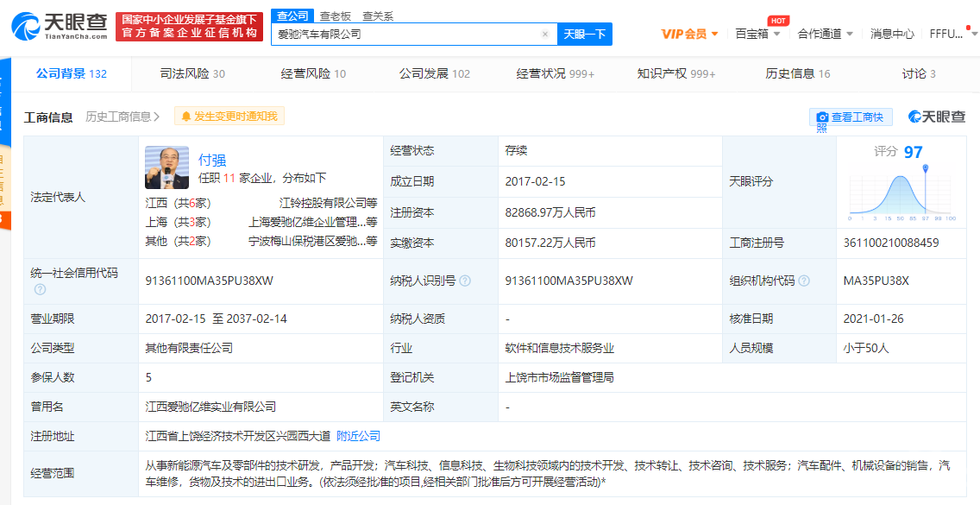Click the 发生变更时通知我 bell button
980x505 pixels.
pos(229,116)
